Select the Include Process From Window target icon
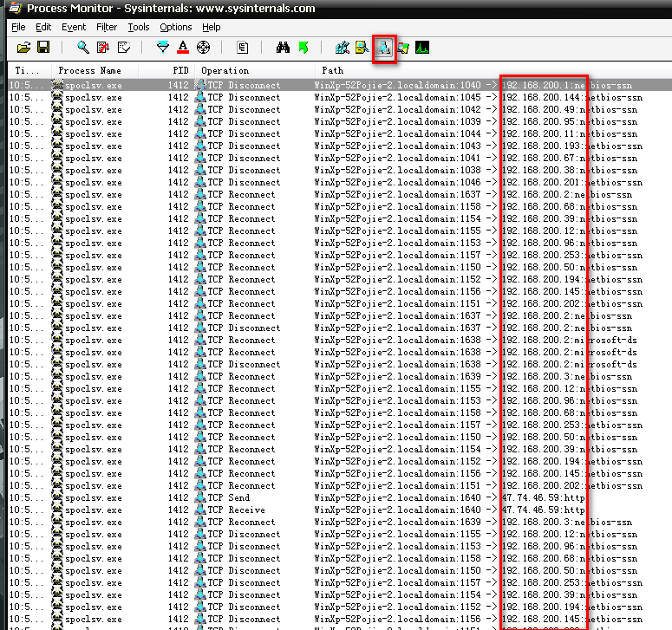The image size is (672, 630). click(204, 47)
